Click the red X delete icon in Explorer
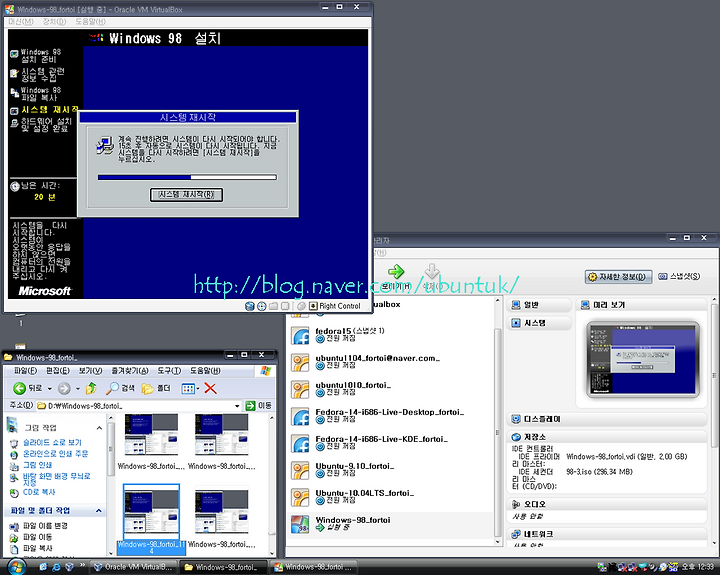The height and width of the screenshot is (575, 720). (x=210, y=389)
